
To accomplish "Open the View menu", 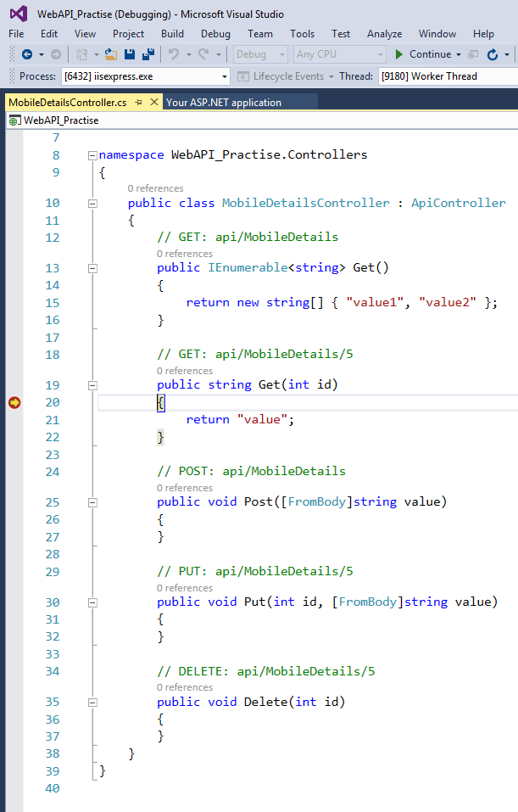I will (x=85, y=34).
